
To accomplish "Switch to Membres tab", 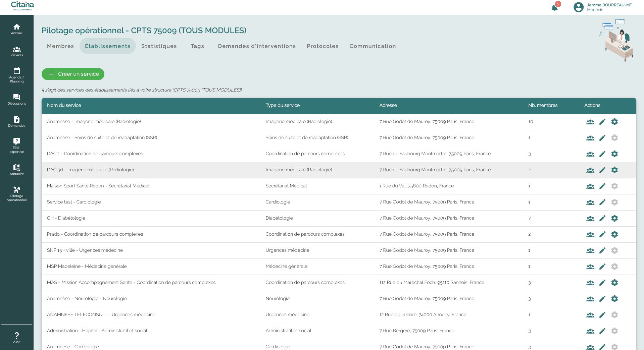I will click(x=60, y=46).
